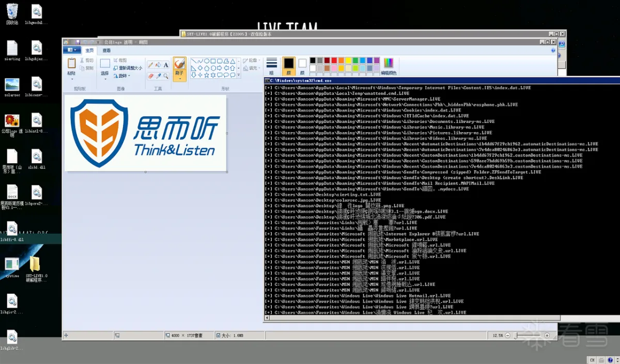Viewport: 620px width, 364px height.
Task: Open the shape Fill (填充) dropdown
Action: tap(251, 68)
